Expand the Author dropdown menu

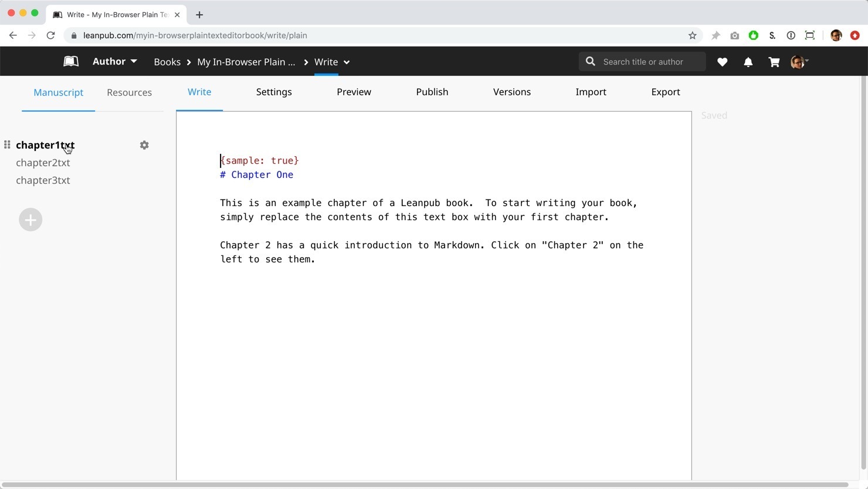pyautogui.click(x=115, y=62)
